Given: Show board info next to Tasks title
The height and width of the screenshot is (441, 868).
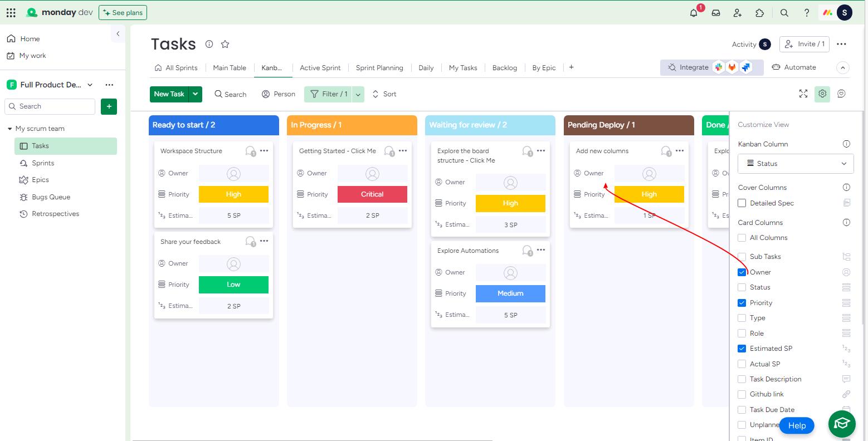Looking at the screenshot, I should [209, 44].
